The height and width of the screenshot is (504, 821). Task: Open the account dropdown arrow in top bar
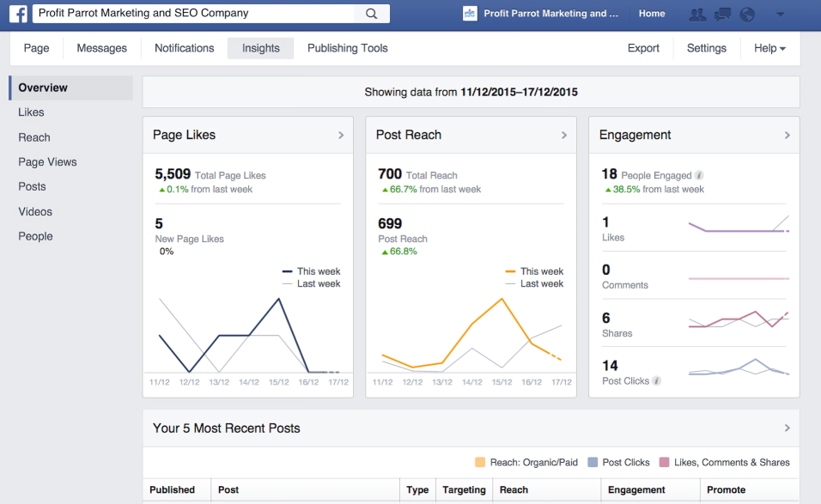780,15
